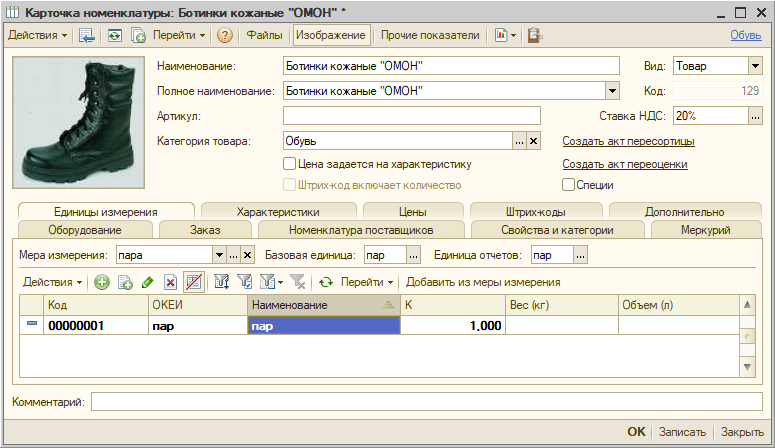This screenshot has width=775, height=448.
Task: Click the green plus Add unit icon
Action: pyautogui.click(x=102, y=283)
